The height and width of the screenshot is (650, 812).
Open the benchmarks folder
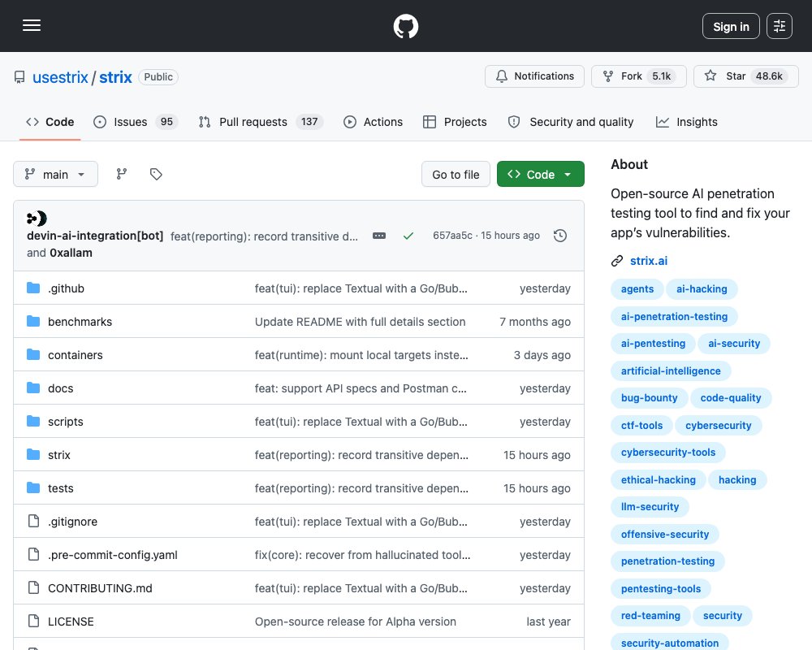(80, 322)
